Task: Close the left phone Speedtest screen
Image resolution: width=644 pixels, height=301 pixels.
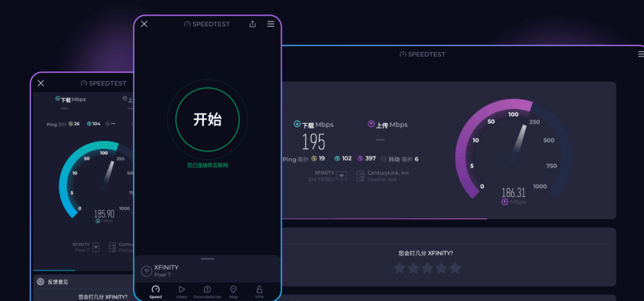Action: click(40, 83)
